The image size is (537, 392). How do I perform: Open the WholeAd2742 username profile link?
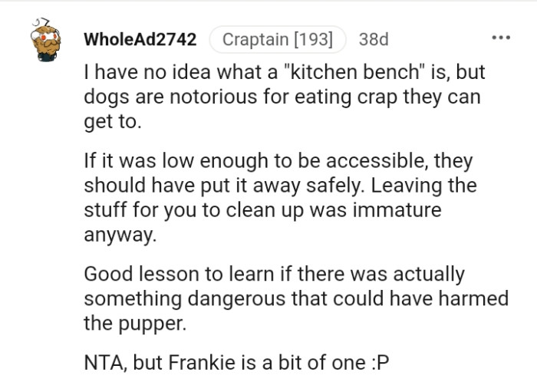point(140,39)
